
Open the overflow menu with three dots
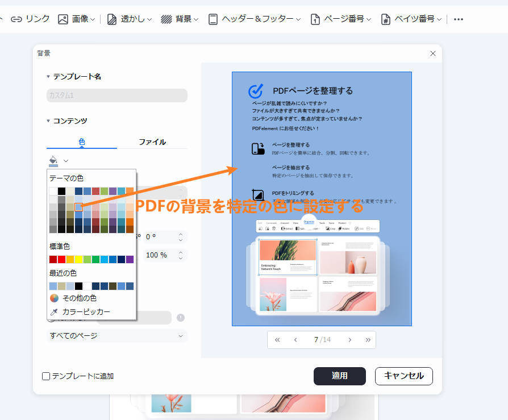pyautogui.click(x=459, y=19)
